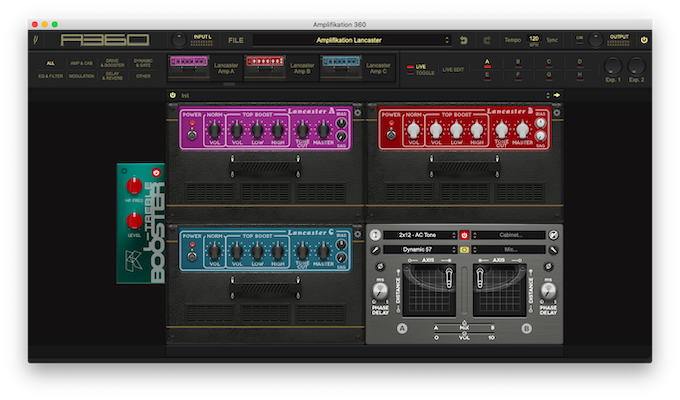Click the yellow cabinet link button
680x400 pixels.
coord(464,250)
